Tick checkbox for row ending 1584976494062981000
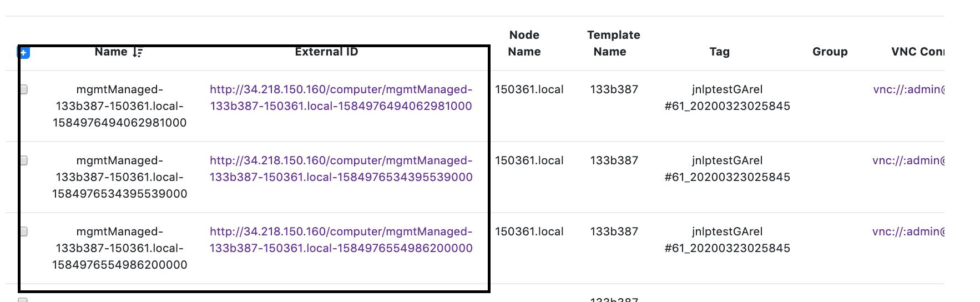The width and height of the screenshot is (980, 302). pyautogui.click(x=23, y=89)
